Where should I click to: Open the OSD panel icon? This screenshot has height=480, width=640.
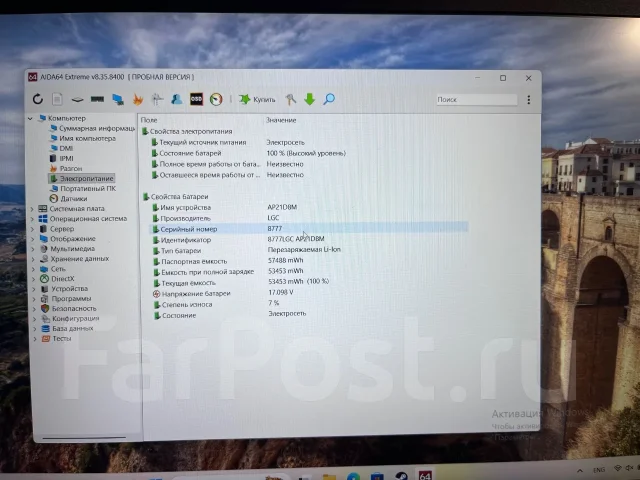(x=196, y=99)
